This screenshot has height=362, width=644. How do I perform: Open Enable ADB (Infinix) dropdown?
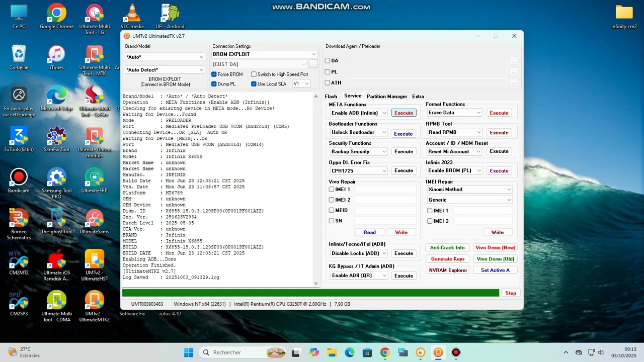pos(359,113)
